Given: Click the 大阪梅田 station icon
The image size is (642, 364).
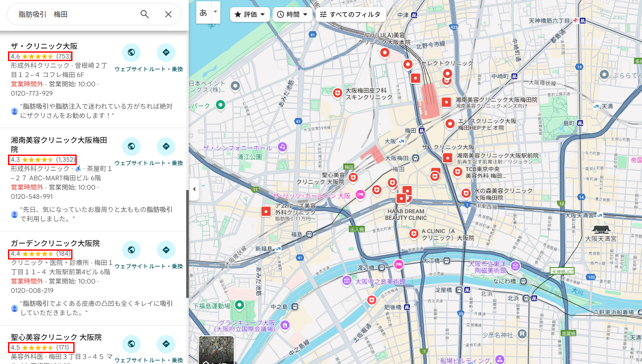Looking at the screenshot, I should (x=415, y=158).
